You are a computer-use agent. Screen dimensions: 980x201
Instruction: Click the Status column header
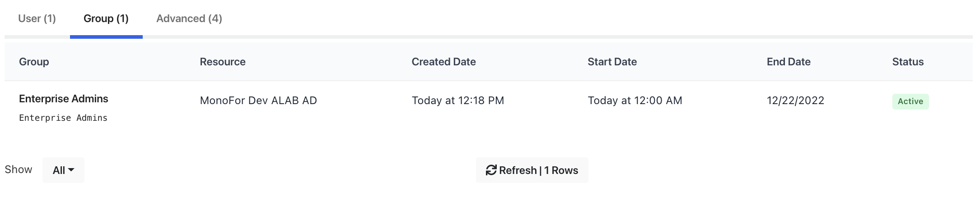pyautogui.click(x=908, y=62)
